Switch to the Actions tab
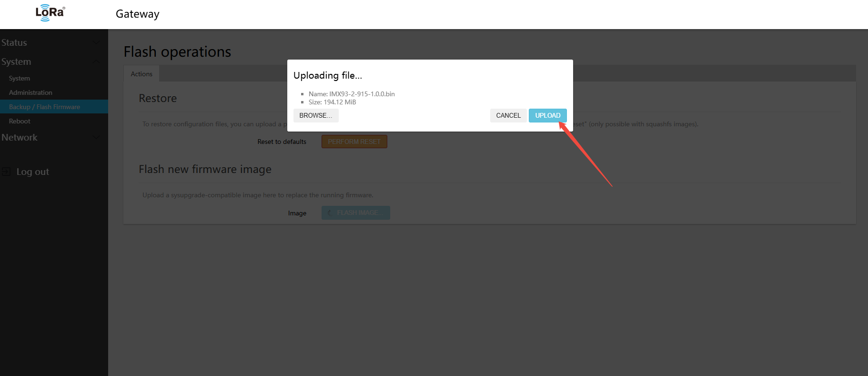This screenshot has width=868, height=376. pyautogui.click(x=141, y=74)
